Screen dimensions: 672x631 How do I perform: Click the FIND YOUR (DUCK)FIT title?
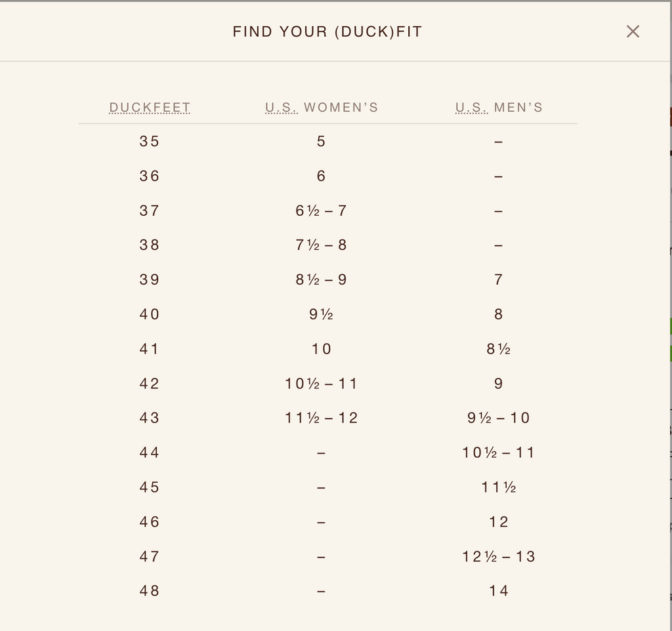(x=327, y=31)
